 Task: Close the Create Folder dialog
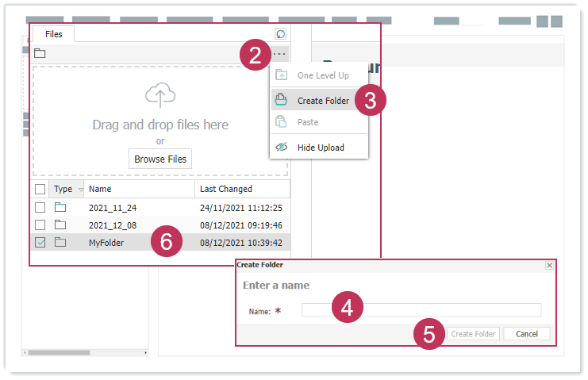pos(549,265)
